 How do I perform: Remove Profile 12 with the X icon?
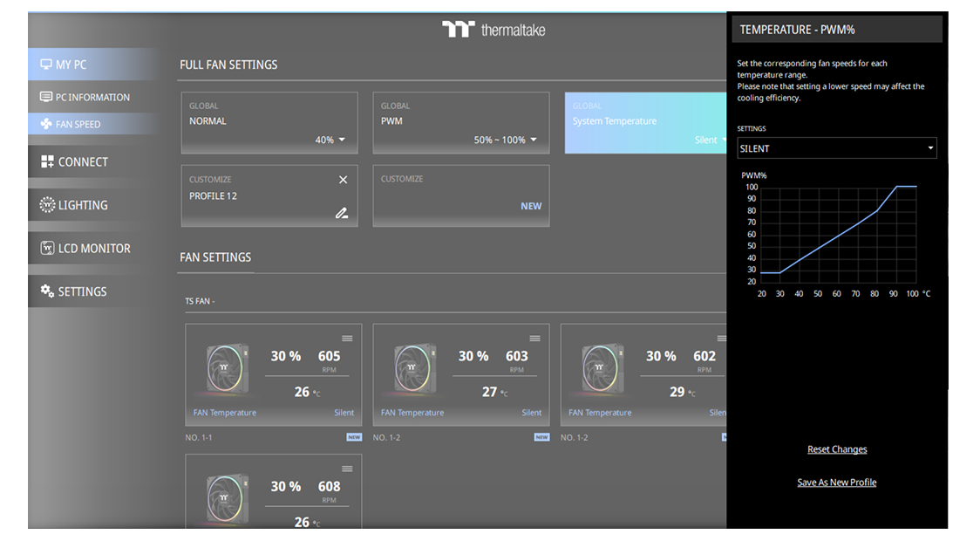[343, 180]
